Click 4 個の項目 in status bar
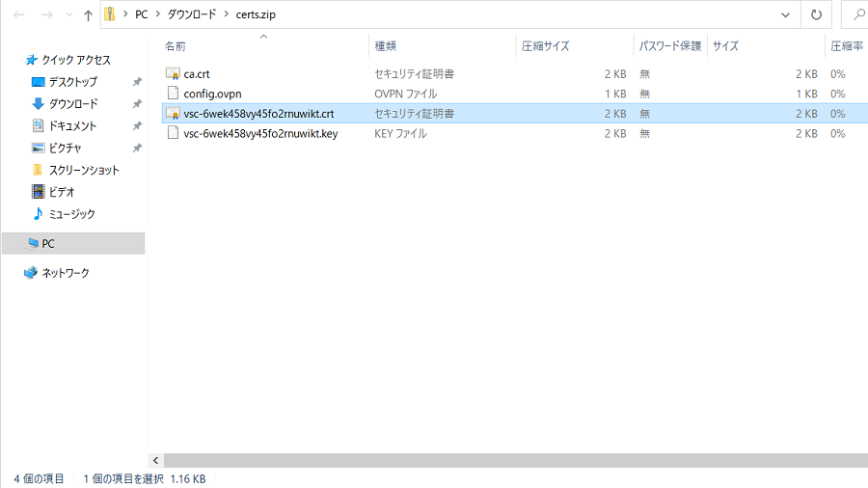 click(x=39, y=479)
